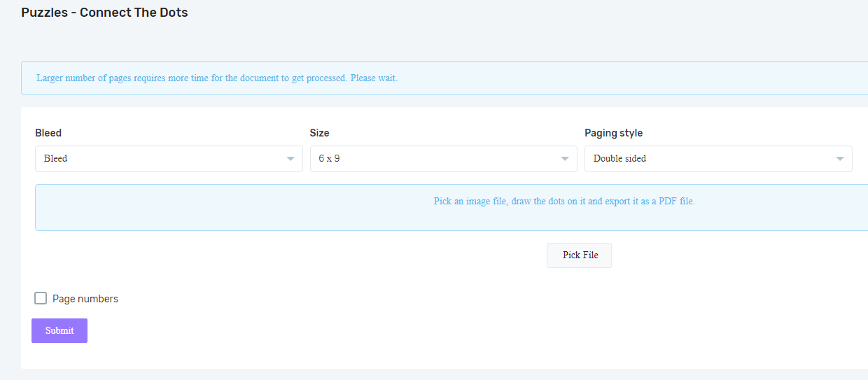Screen dimensions: 868x380
Task: Click the 'Larger number of pages' notice text
Action: tap(217, 78)
